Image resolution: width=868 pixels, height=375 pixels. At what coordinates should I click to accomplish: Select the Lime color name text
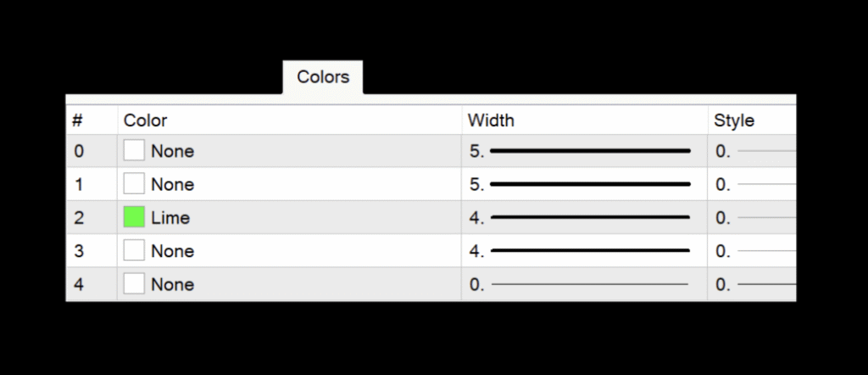[x=170, y=218]
